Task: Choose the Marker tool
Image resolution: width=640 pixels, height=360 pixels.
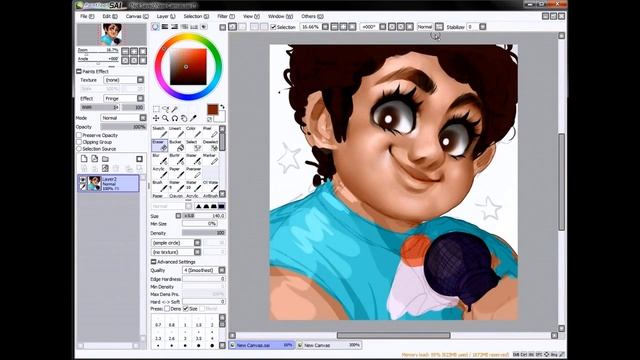Action: (x=210, y=159)
